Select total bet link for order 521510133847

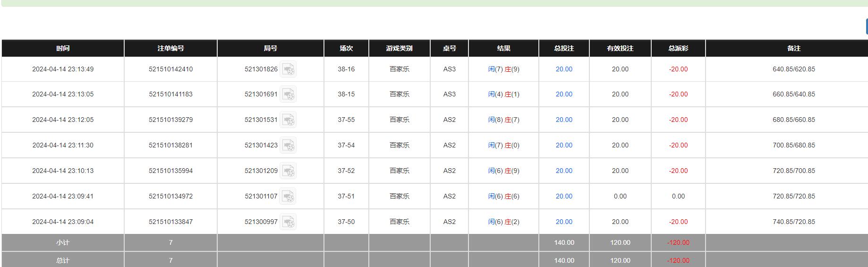tap(564, 222)
